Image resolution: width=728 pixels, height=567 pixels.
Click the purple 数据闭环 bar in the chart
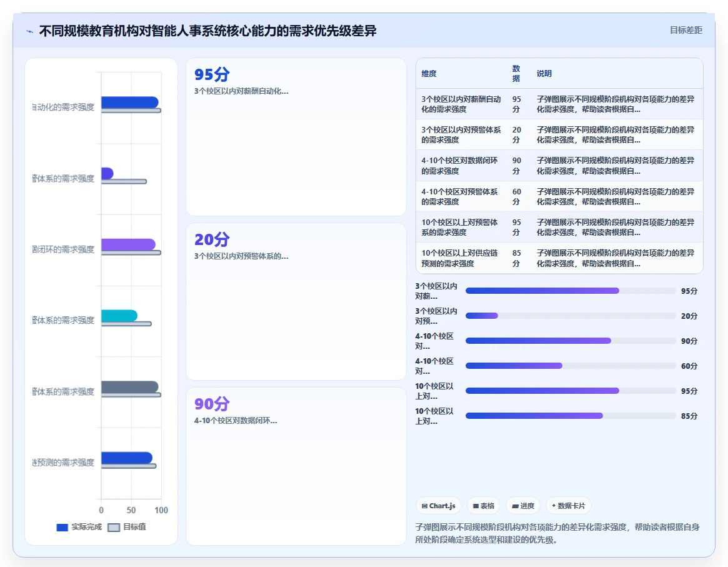[x=128, y=244]
